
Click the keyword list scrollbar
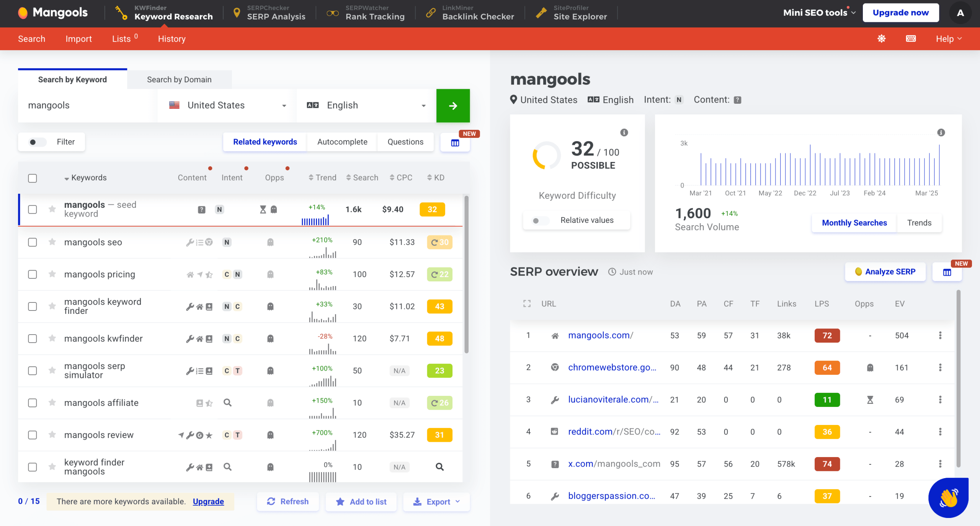click(x=466, y=274)
